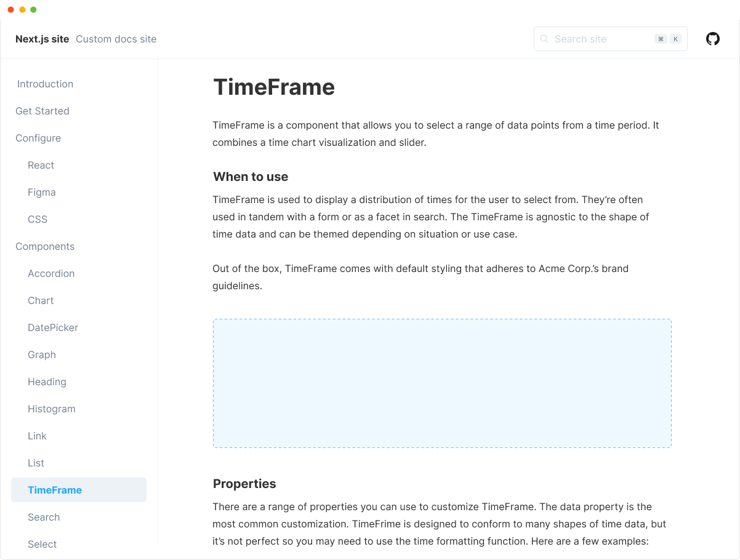Open the Chart component docs
The height and width of the screenshot is (560, 740).
point(41,300)
